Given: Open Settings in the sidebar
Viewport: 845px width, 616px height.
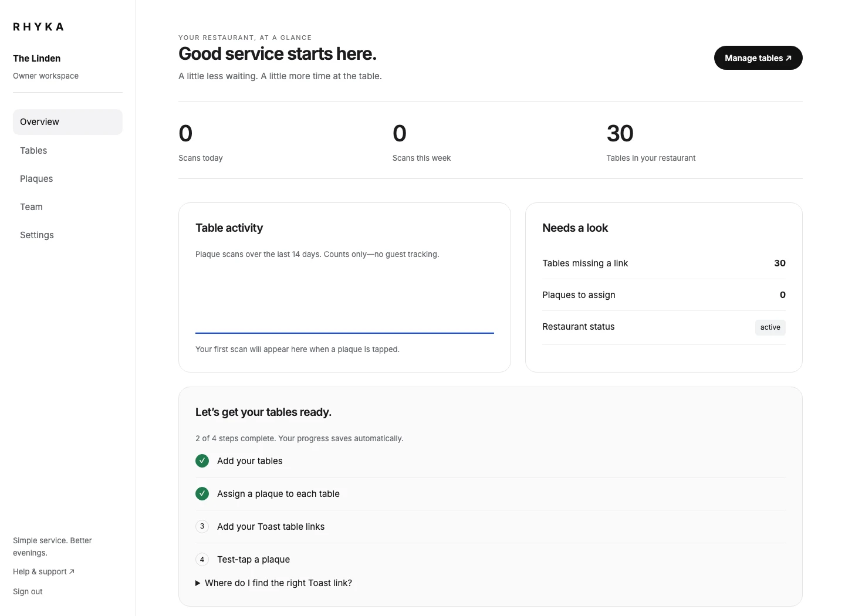Looking at the screenshot, I should click(x=67, y=235).
